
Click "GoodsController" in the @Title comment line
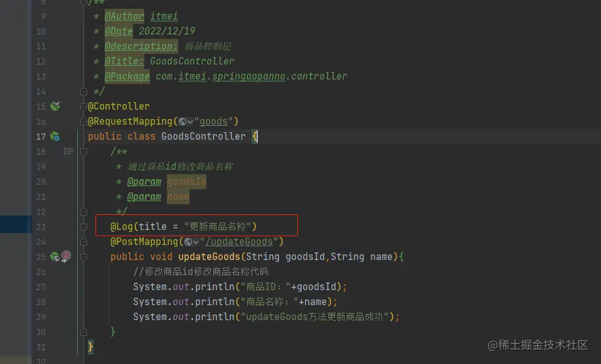click(192, 61)
